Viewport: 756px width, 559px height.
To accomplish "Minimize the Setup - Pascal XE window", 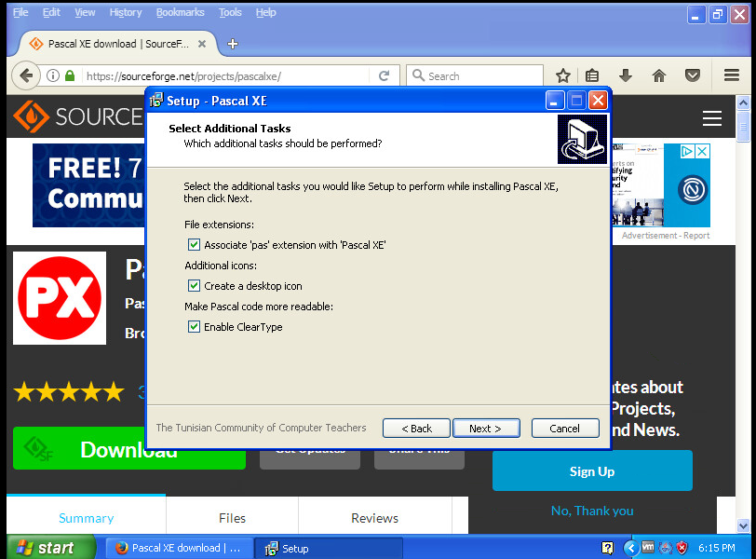I will click(x=555, y=101).
